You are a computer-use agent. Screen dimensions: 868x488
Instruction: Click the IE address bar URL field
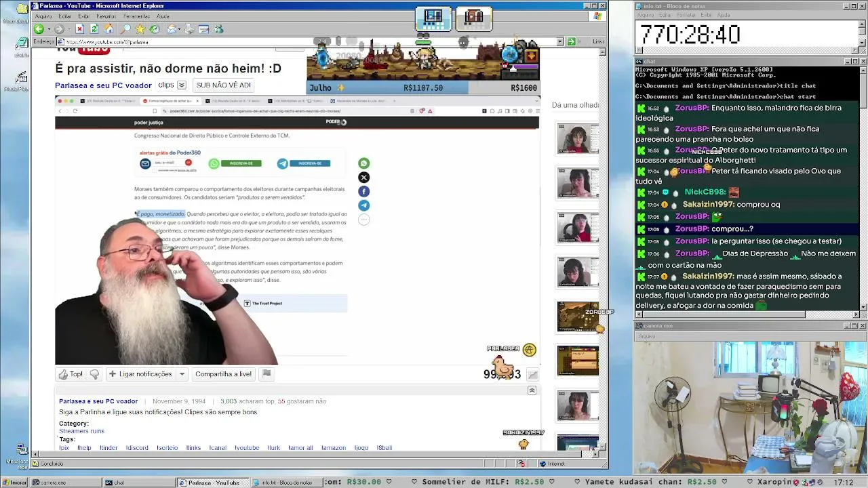click(x=309, y=42)
